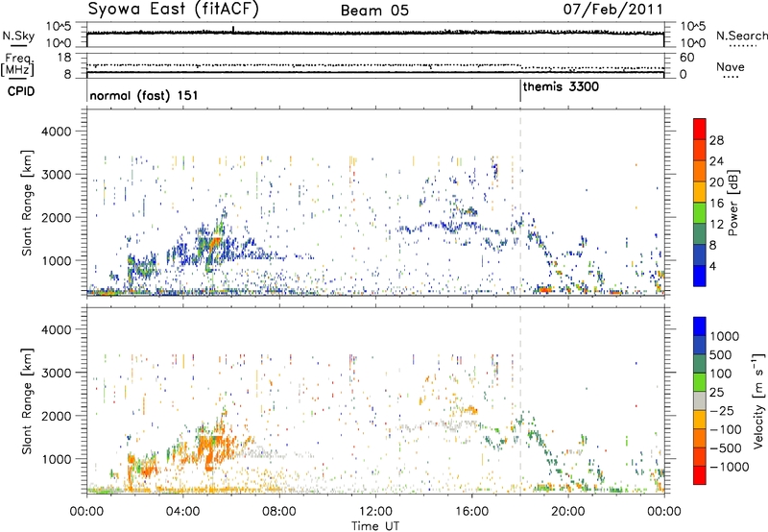This screenshot has height=532, width=768.
Task: Click the '04:00' time tick label
Action: pos(183,512)
